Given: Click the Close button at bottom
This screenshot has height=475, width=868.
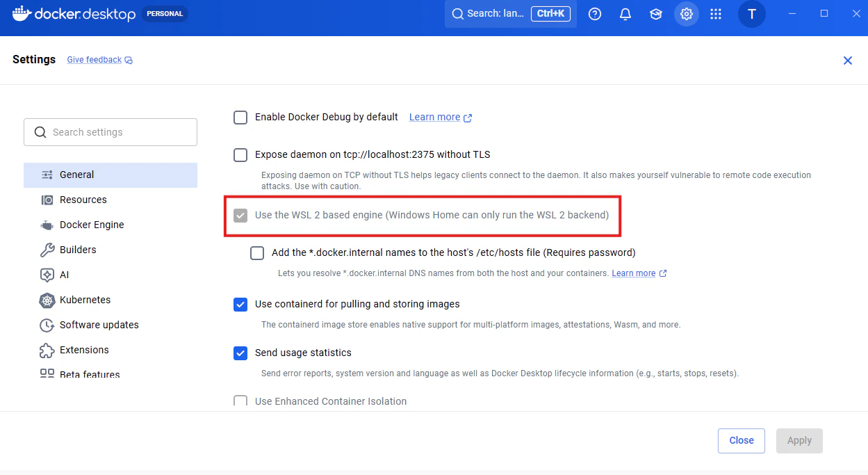Looking at the screenshot, I should 742,441.
